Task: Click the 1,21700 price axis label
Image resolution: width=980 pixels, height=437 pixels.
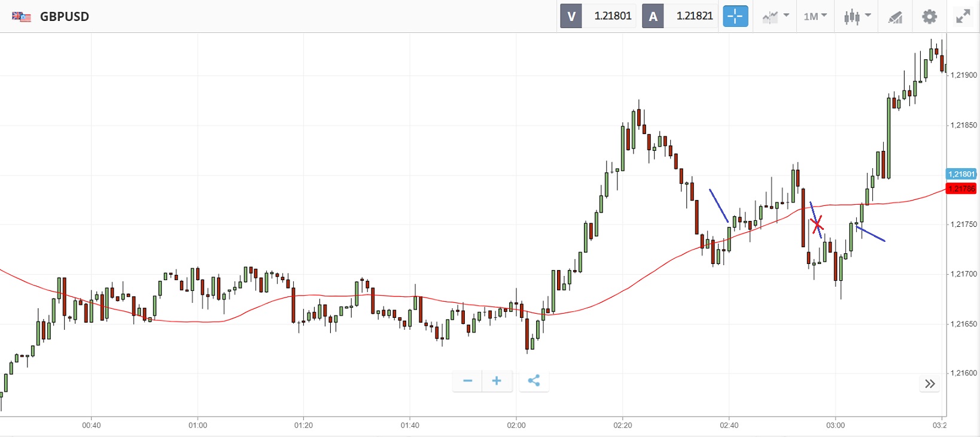Action: tap(964, 274)
